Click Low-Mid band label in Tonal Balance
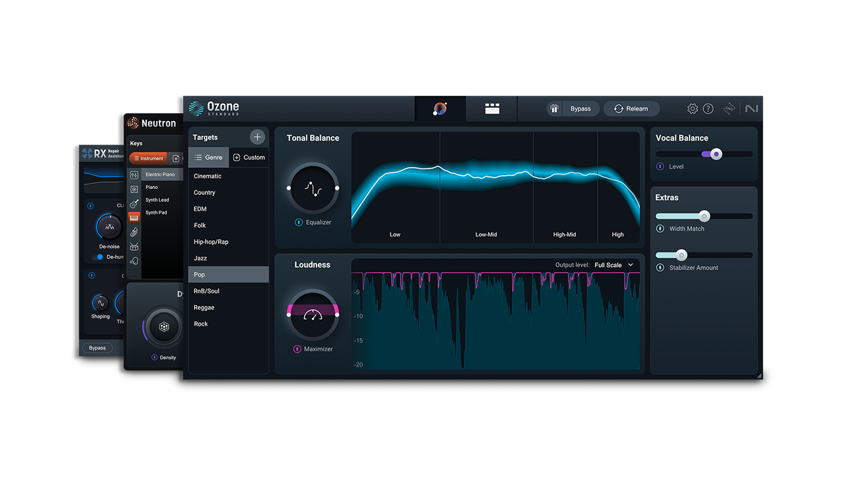This screenshot has height=488, width=868. point(486,235)
